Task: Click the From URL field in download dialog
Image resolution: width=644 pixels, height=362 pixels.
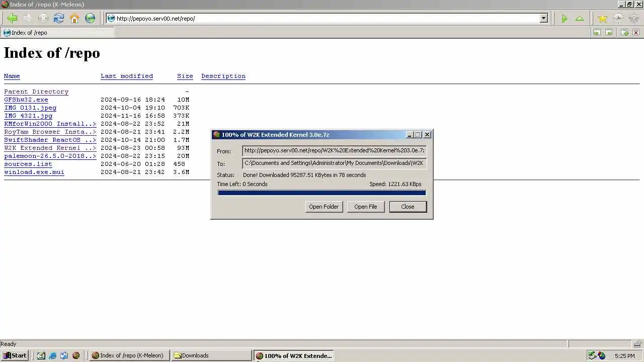Action: point(335,151)
